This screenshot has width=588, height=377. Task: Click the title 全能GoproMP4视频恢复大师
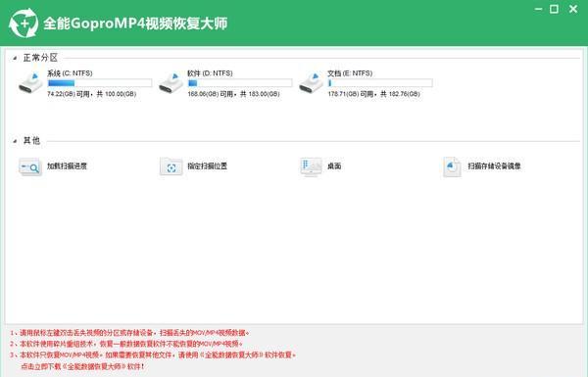click(x=135, y=24)
